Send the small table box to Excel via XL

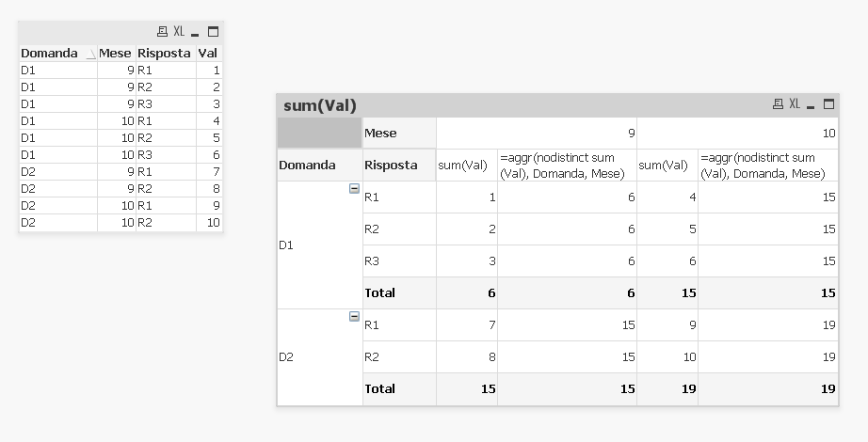[x=179, y=31]
